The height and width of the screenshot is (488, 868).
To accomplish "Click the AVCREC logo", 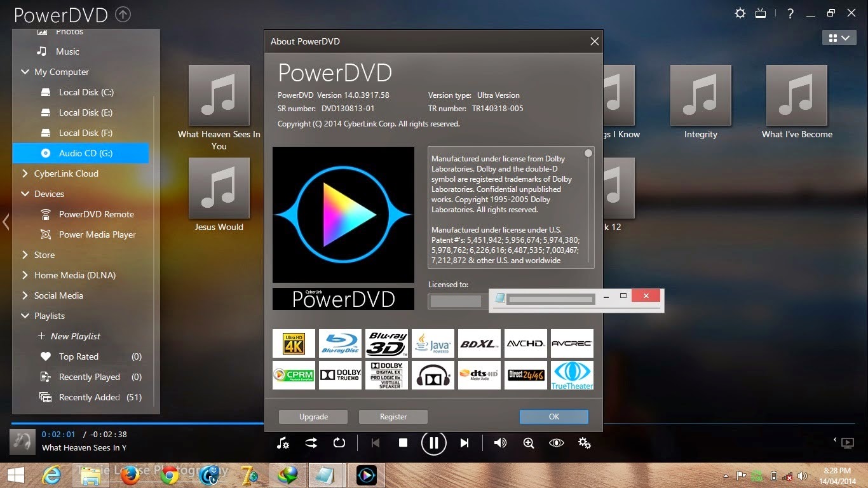I will point(572,343).
